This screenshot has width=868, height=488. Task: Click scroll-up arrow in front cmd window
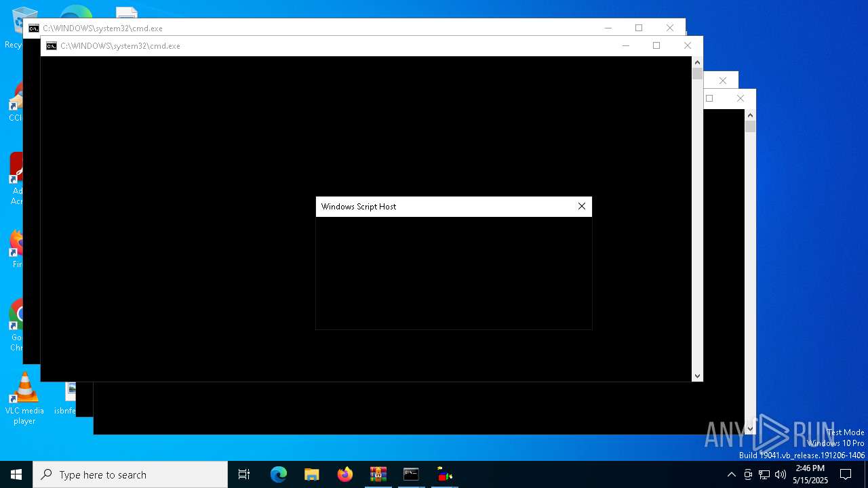pos(697,62)
